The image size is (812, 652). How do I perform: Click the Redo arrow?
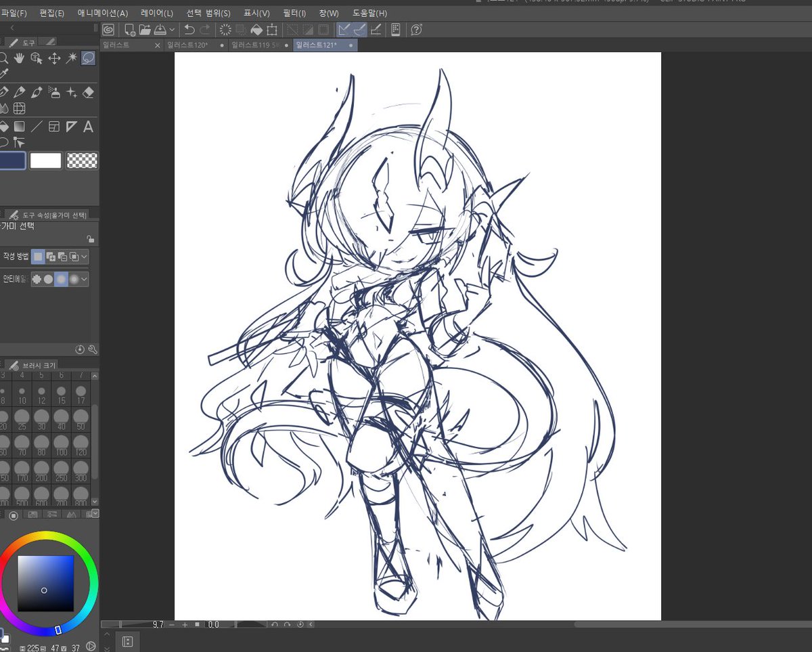[204, 30]
